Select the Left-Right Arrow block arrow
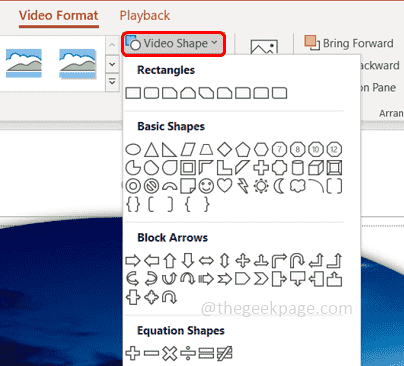Image resolution: width=404 pixels, height=366 pixels. point(206,261)
